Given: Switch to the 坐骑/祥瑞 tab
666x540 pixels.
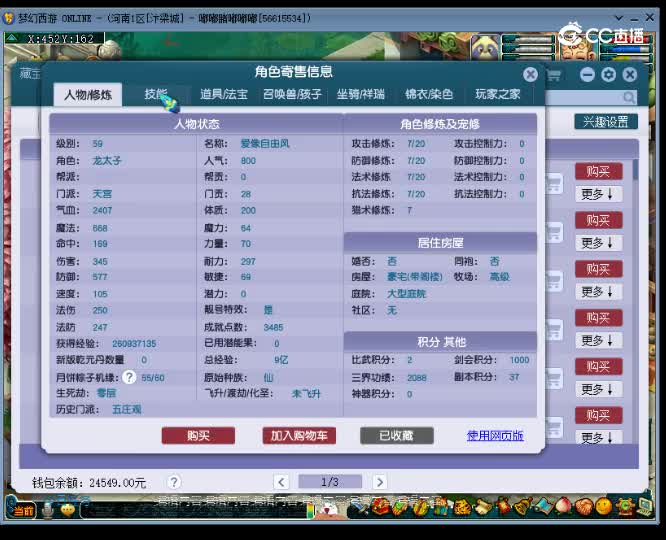Looking at the screenshot, I should coord(360,94).
